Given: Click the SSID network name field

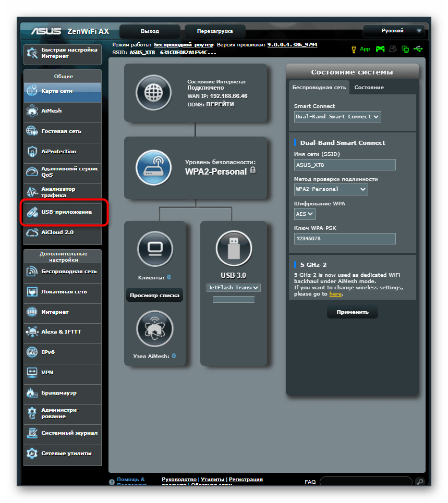Looking at the screenshot, I should click(x=345, y=165).
